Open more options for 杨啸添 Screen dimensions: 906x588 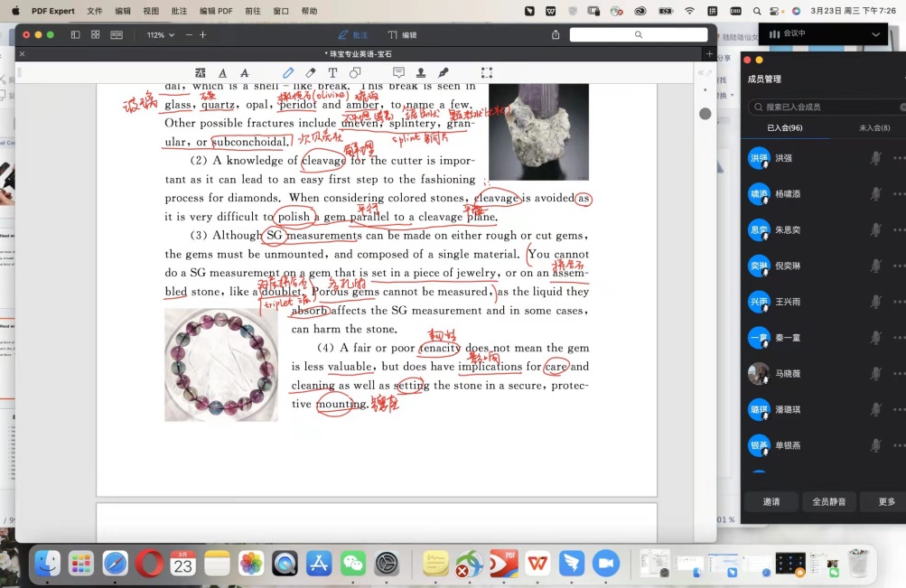point(898,194)
